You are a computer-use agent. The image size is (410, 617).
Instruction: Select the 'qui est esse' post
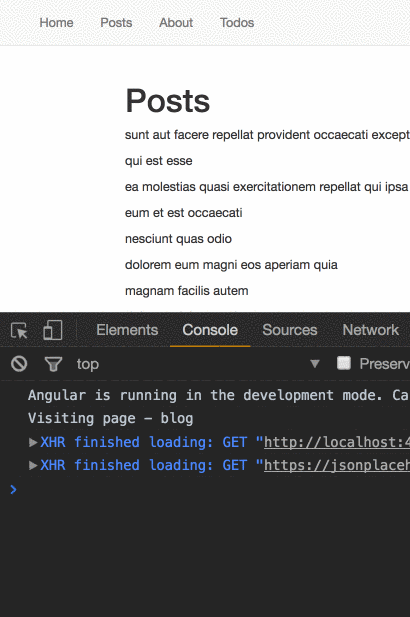159,161
